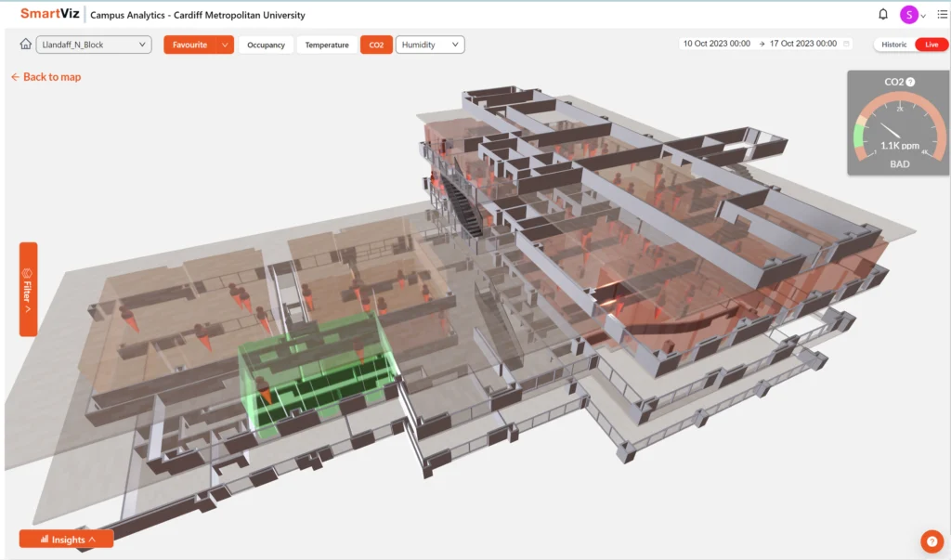Click the SmartViz logo
This screenshot has height=560, width=951.
point(50,15)
